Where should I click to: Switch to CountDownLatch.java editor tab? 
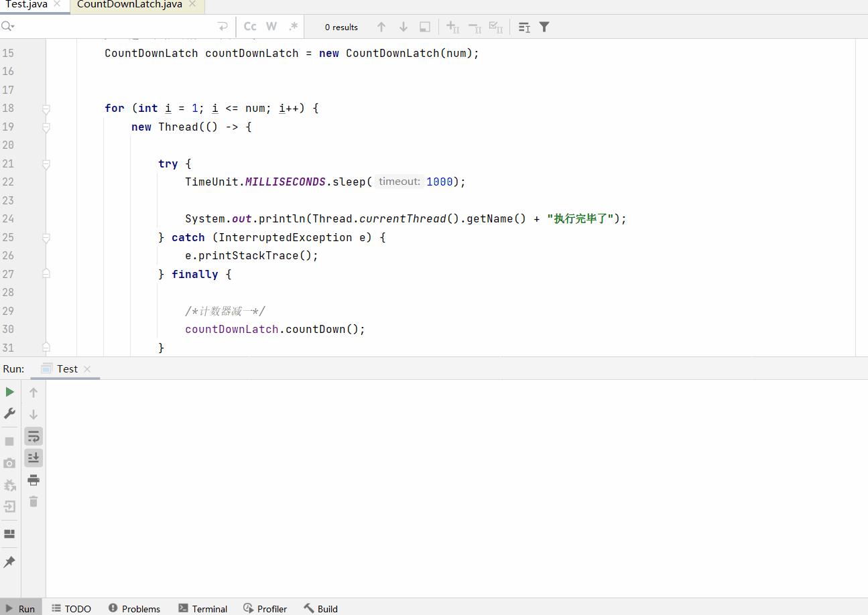click(129, 5)
